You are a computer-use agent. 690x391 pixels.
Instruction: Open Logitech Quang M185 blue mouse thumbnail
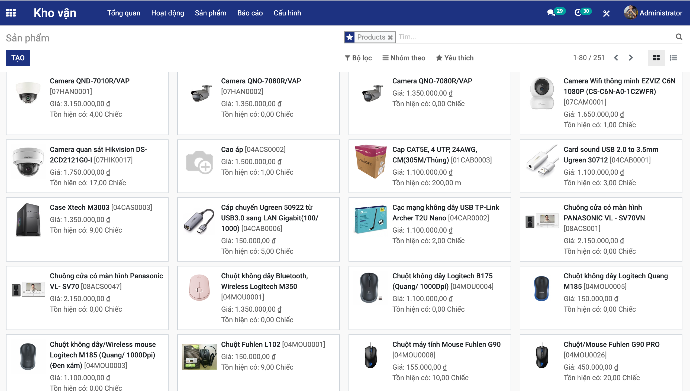pyautogui.click(x=542, y=288)
